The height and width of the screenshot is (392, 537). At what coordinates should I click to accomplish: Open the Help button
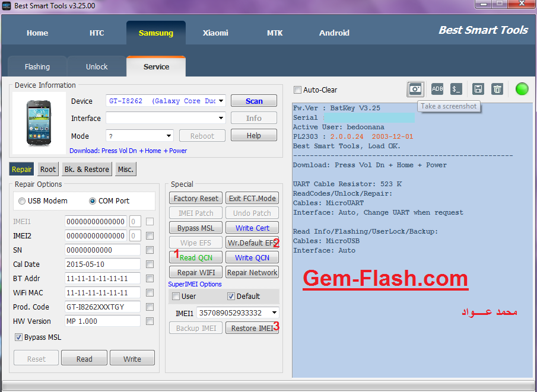click(254, 136)
